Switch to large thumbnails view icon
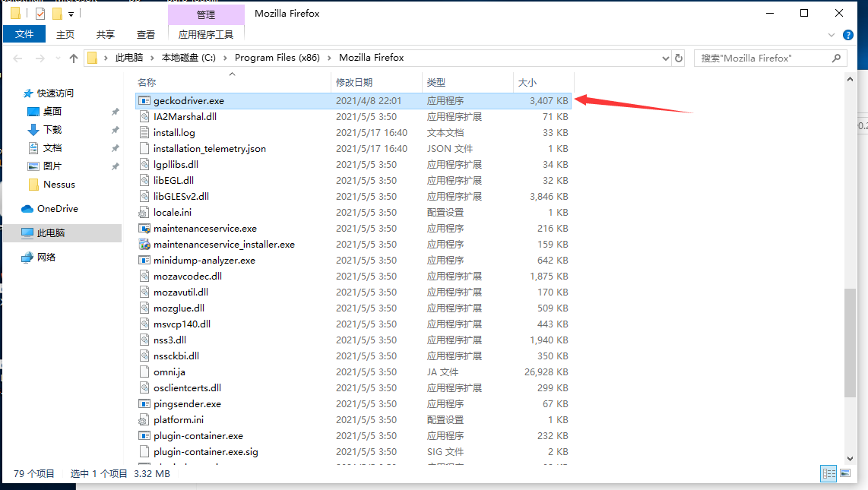Image resolution: width=868 pixels, height=490 pixels. click(x=845, y=473)
